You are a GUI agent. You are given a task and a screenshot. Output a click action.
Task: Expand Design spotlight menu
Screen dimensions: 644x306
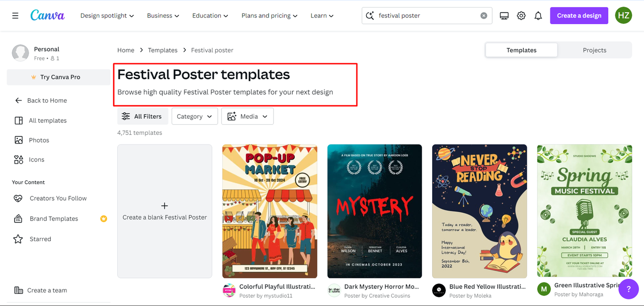coord(107,16)
